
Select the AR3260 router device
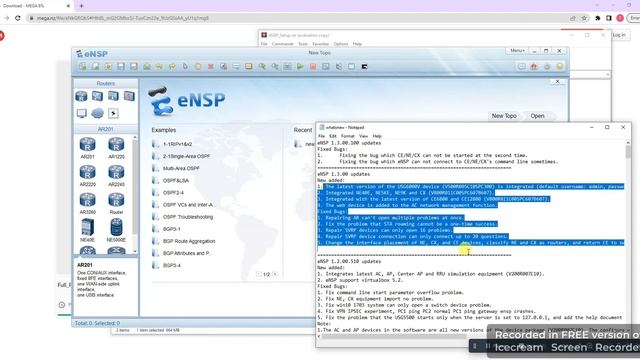click(x=87, y=203)
